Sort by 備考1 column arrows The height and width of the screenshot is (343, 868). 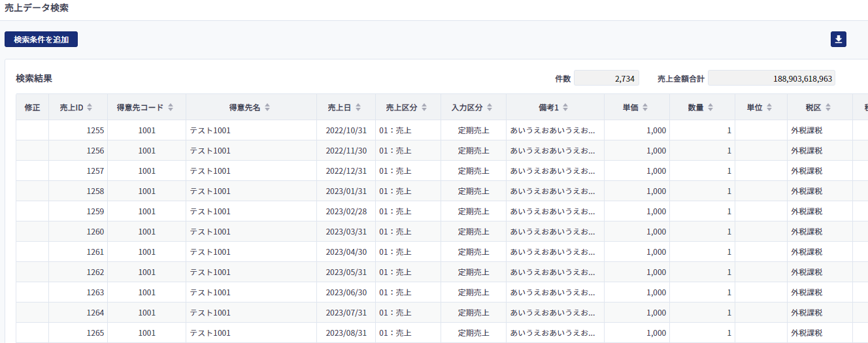565,107
